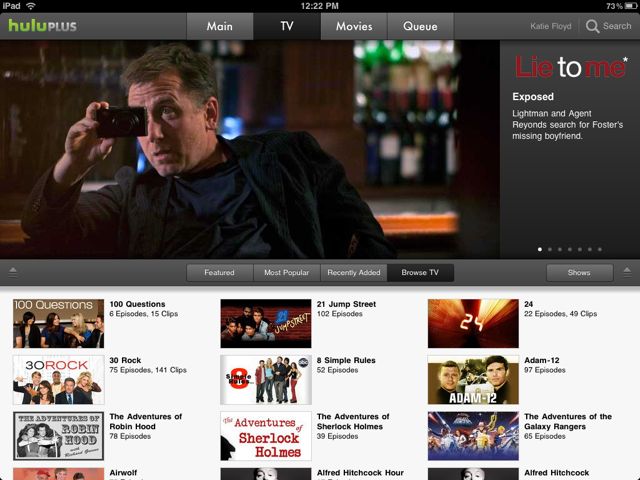Click '65 Episodes' text

[x=544, y=436]
